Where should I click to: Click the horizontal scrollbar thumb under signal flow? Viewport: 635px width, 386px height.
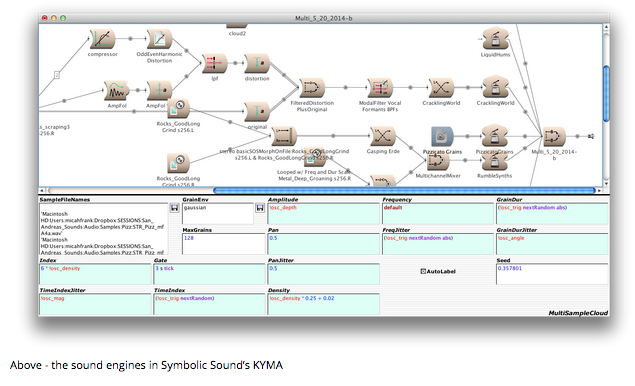pyautogui.click(x=404, y=190)
